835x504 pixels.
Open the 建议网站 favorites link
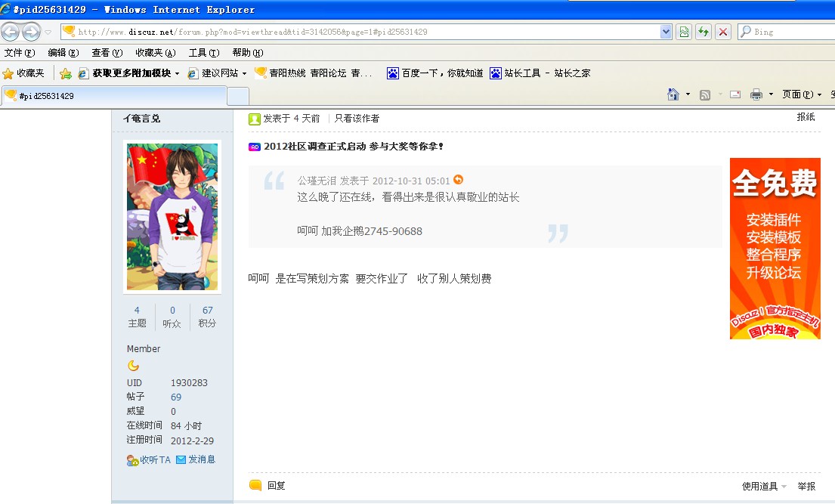coord(214,73)
